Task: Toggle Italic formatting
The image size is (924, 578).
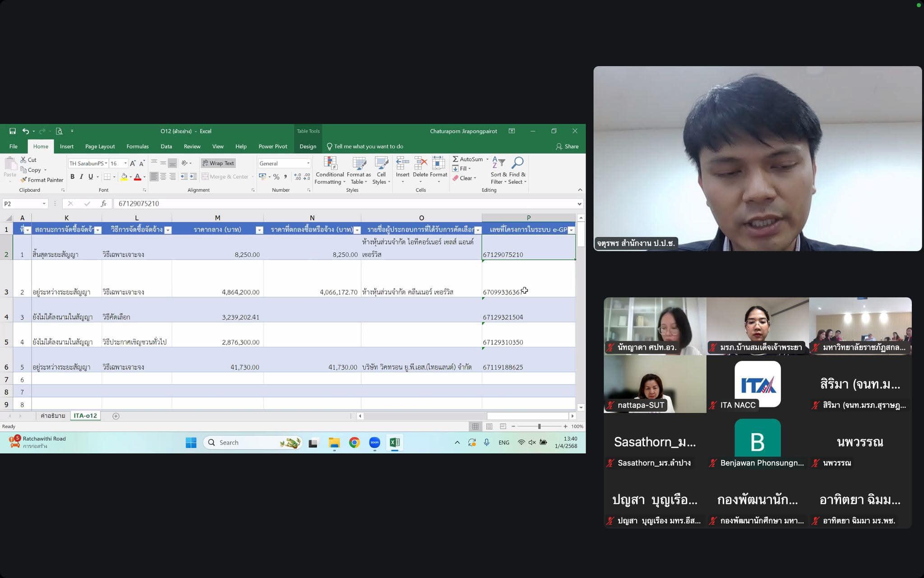Action: [x=81, y=177]
